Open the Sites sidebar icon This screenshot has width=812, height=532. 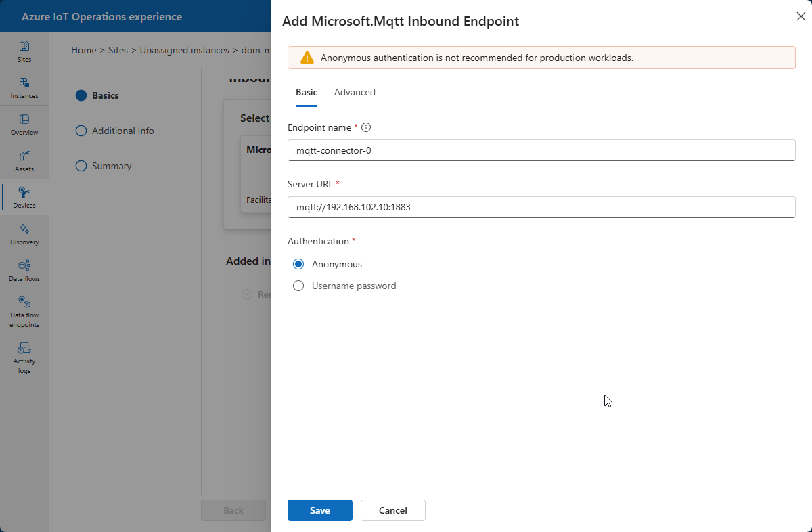click(x=24, y=51)
